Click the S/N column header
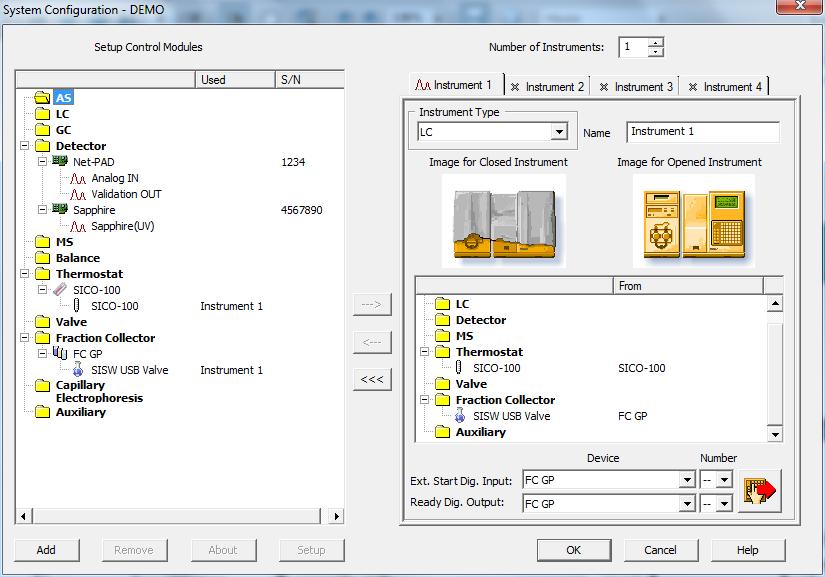The image size is (825, 577). [x=309, y=79]
